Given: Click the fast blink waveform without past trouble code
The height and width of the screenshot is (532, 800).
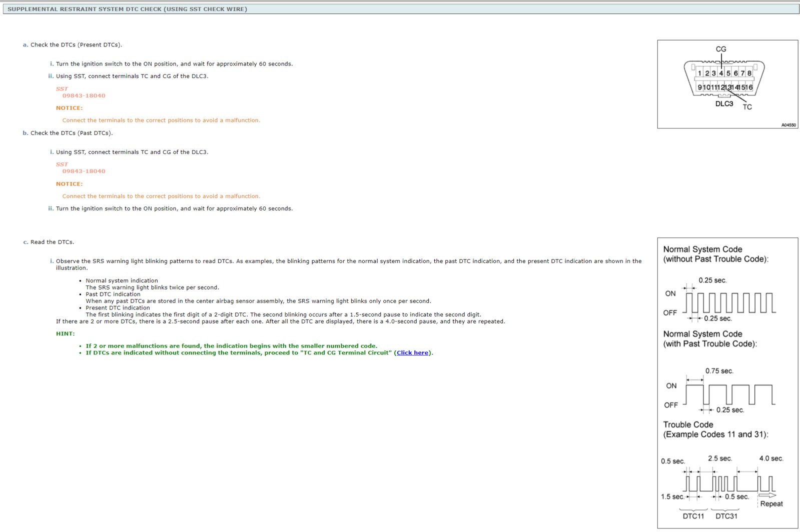Looking at the screenshot, I should click(x=730, y=303).
